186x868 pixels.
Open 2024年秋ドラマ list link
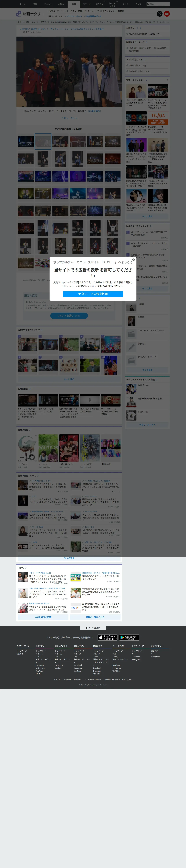[137, 65]
